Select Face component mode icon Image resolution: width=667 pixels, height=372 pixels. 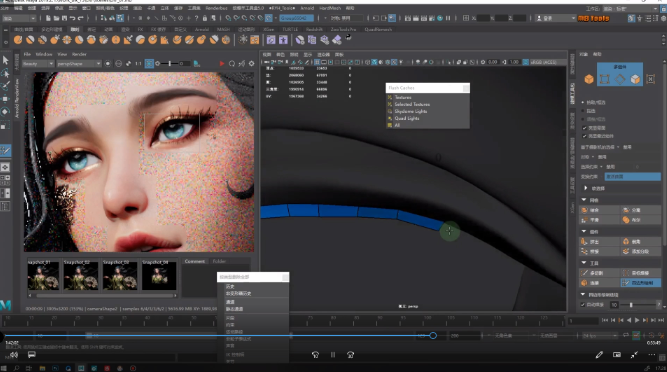point(635,79)
